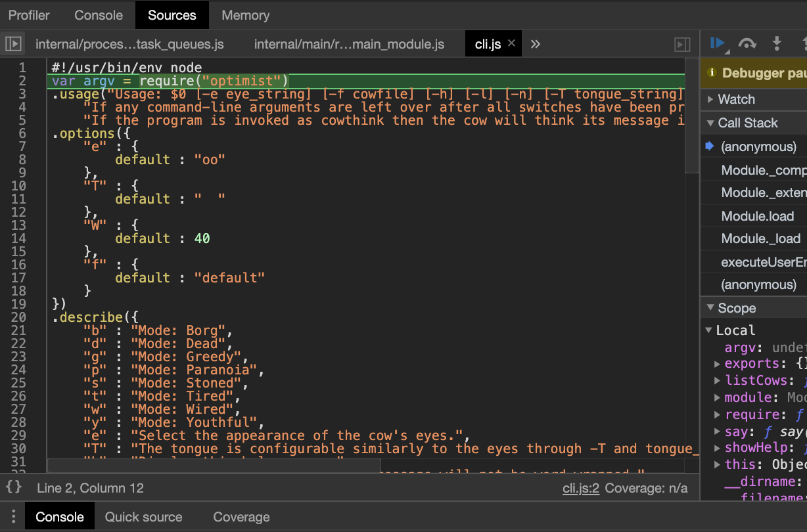
Task: Expand the showHelp variable
Action: click(718, 449)
